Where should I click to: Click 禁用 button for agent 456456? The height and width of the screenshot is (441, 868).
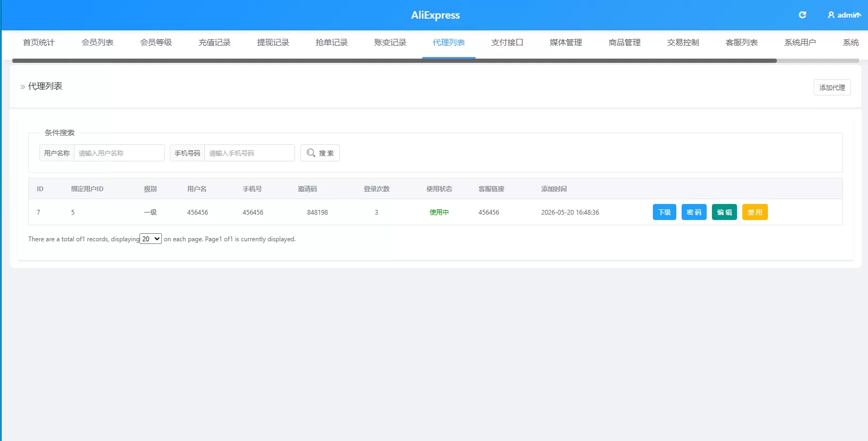pos(755,212)
